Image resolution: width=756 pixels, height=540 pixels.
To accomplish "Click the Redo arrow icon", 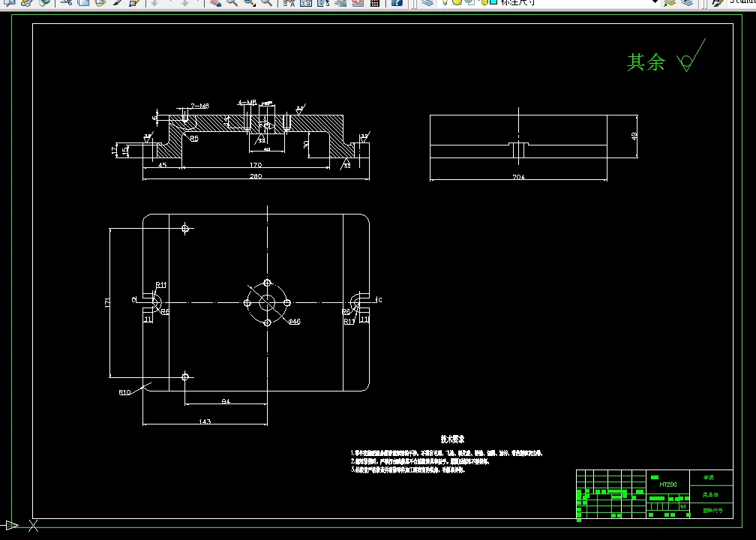I will coord(184,2).
